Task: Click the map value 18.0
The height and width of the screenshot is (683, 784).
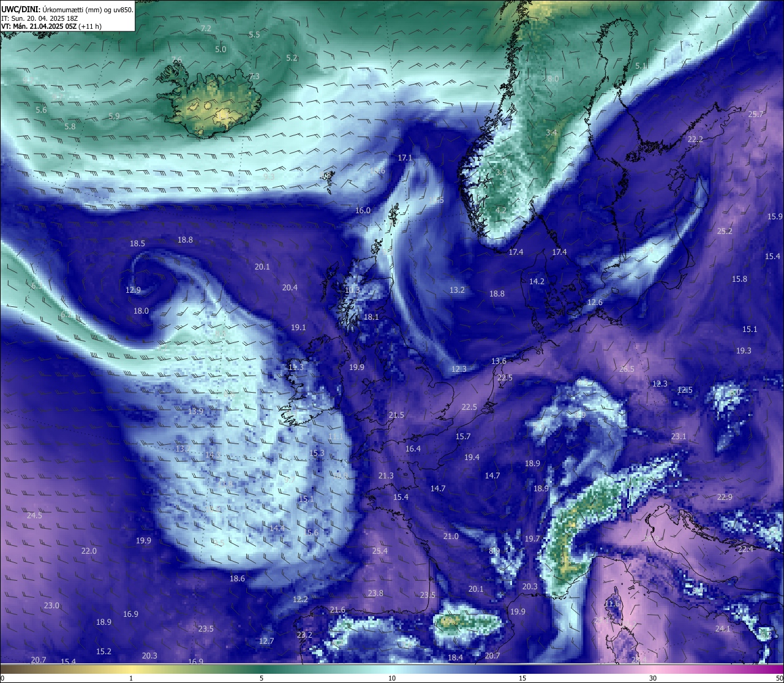Action: (141, 311)
